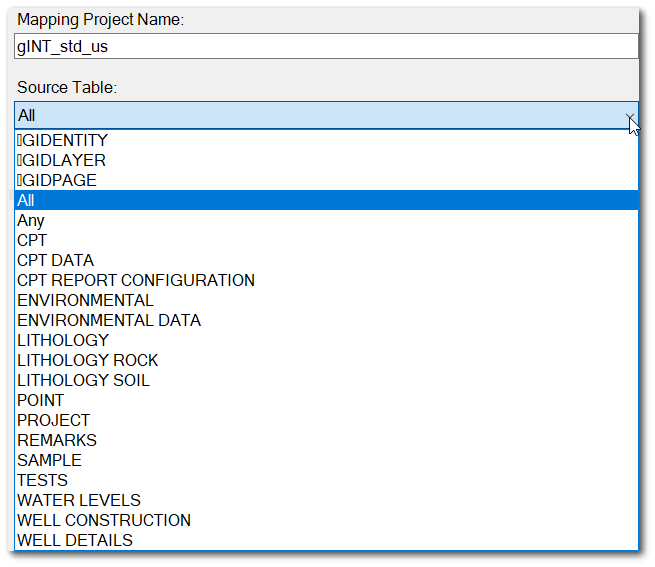
Task: Select CPT DATA from the list
Action: pos(326,260)
